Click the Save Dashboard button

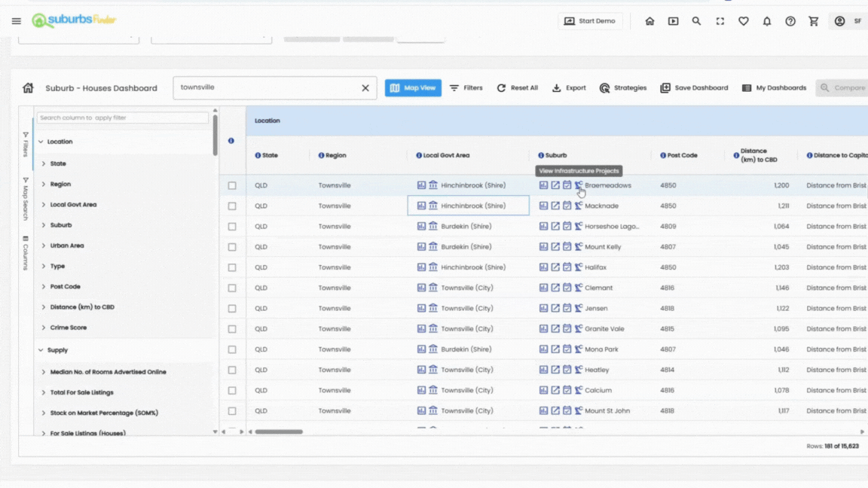click(694, 88)
